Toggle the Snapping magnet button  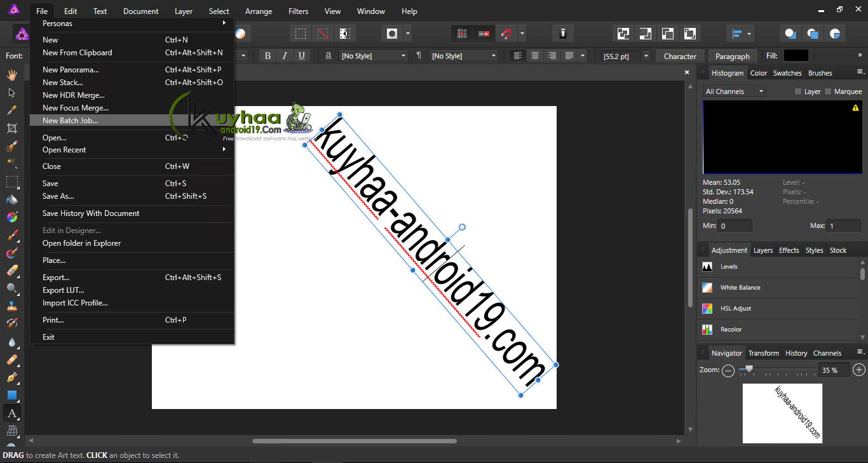click(506, 34)
